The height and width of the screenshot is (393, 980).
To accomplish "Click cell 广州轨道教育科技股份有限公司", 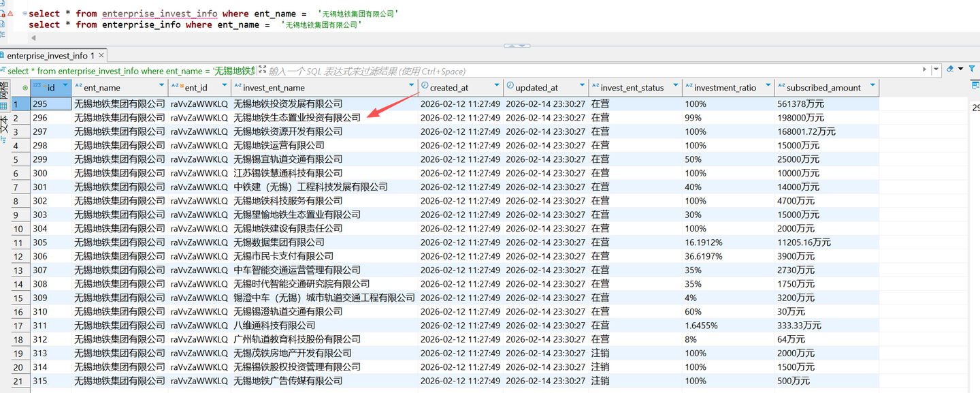I will click(325, 339).
